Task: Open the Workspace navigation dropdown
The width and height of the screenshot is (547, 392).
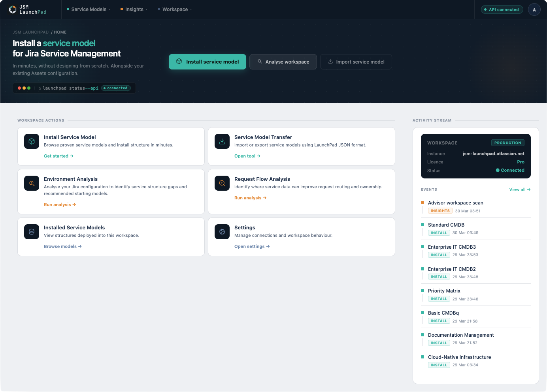Action: 174,9
